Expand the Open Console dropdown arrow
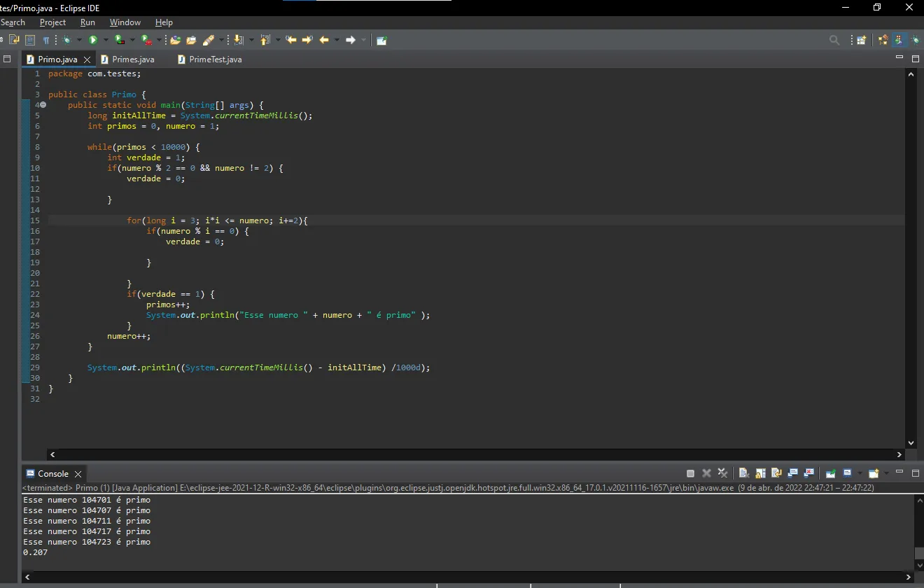This screenshot has height=588, width=924. 885,473
